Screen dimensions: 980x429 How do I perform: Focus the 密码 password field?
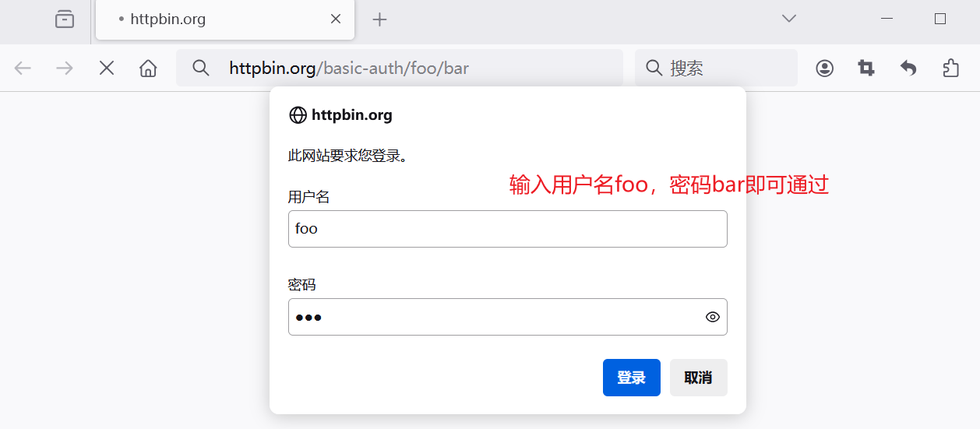pyautogui.click(x=508, y=317)
